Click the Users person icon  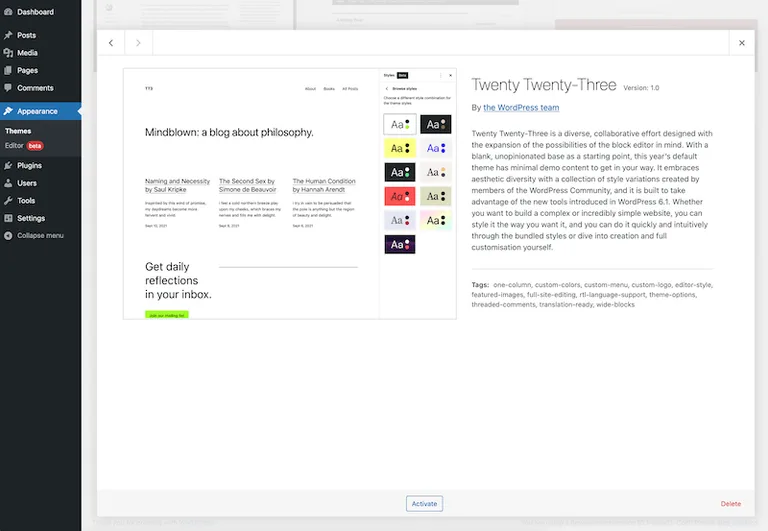click(8, 183)
